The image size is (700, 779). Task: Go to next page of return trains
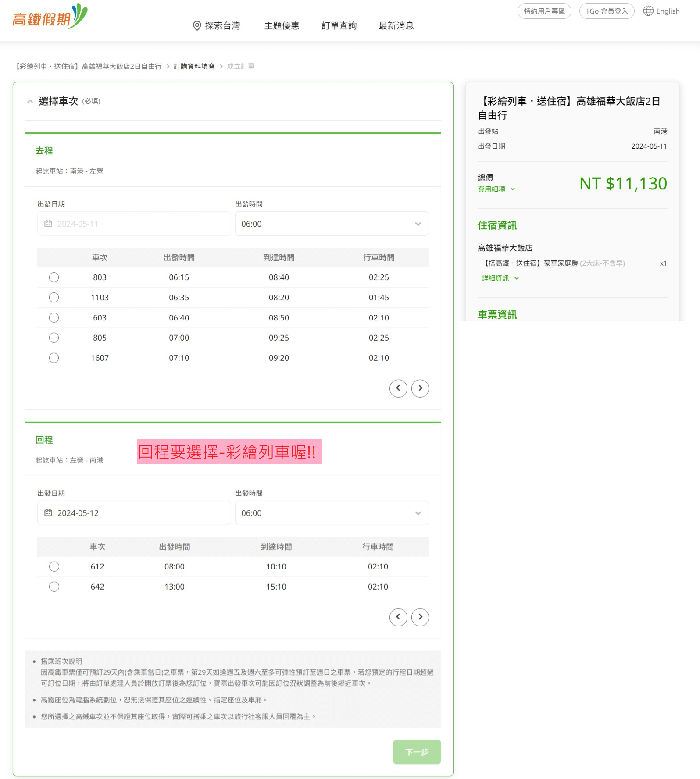pos(420,617)
